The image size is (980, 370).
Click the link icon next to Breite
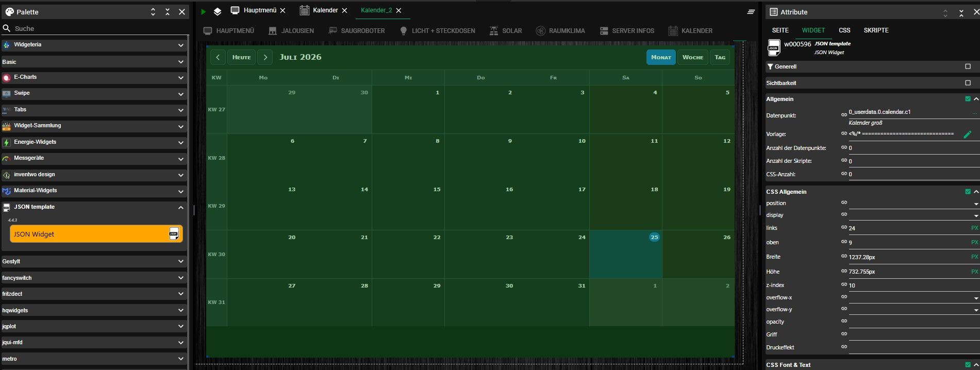(844, 256)
